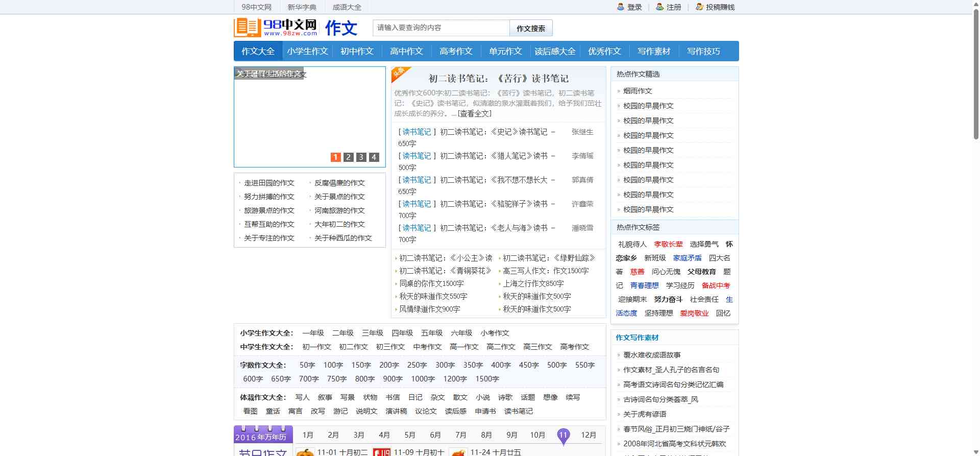Select month 12月 in the calendar bar

point(589,435)
